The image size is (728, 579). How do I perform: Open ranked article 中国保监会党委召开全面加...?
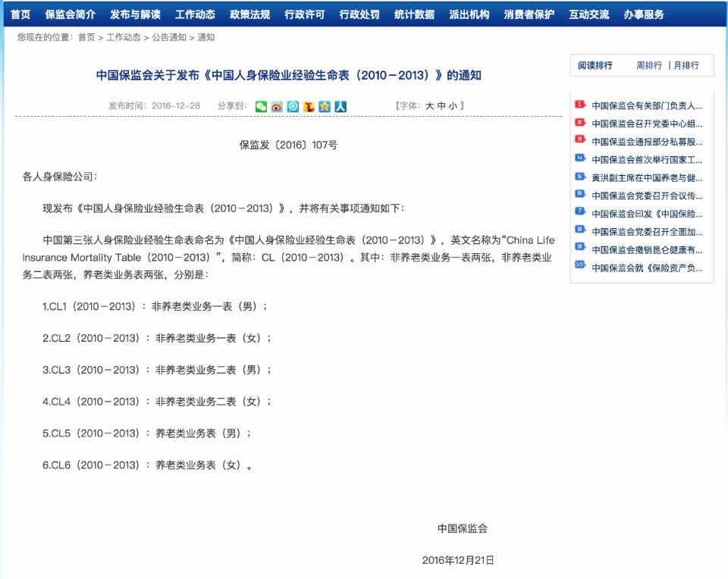[x=647, y=232]
